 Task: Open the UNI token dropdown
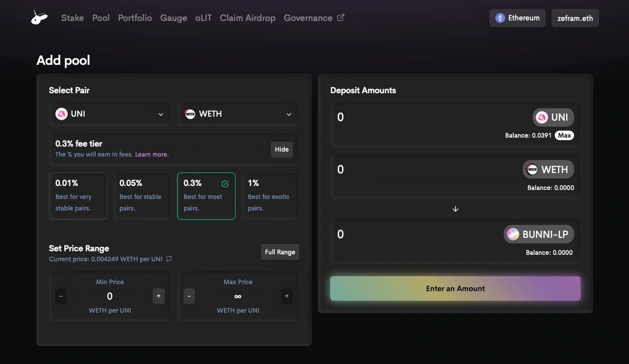coord(110,114)
